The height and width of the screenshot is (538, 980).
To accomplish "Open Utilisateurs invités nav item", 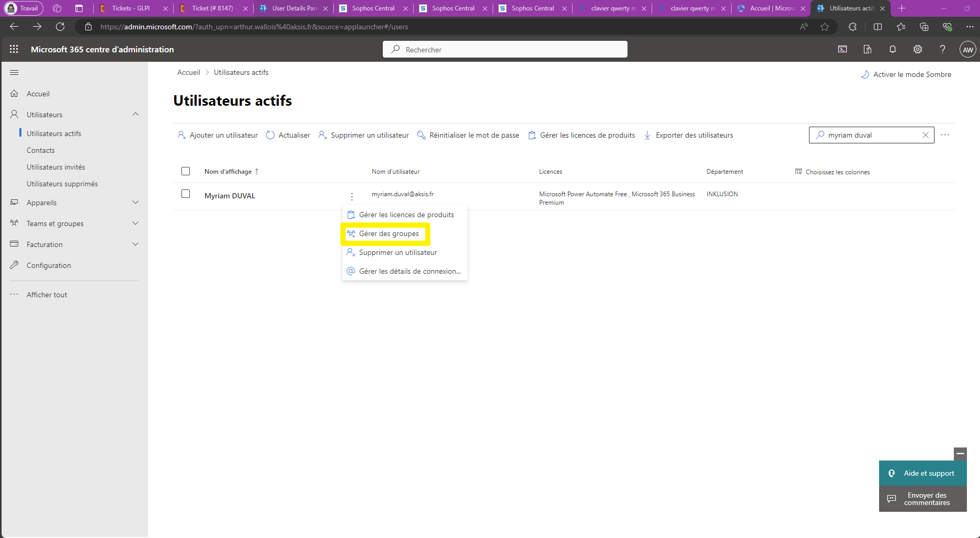I will coord(56,167).
